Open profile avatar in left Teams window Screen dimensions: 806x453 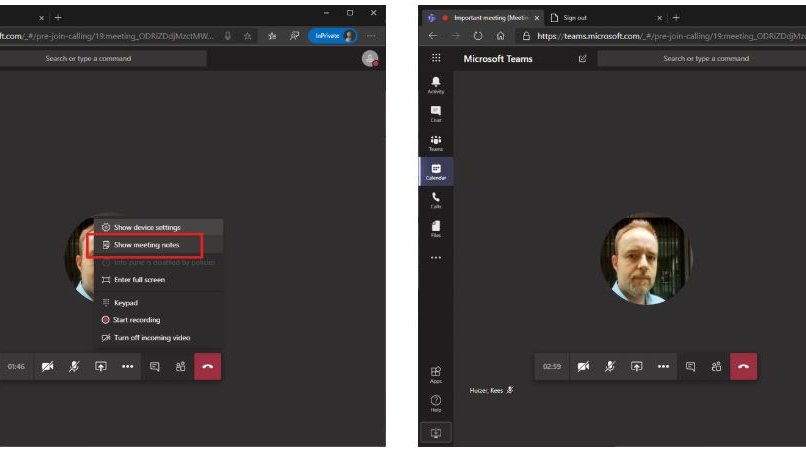tap(370, 59)
